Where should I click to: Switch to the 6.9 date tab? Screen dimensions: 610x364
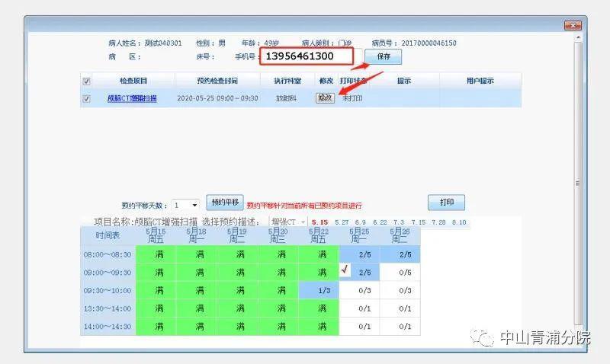(x=360, y=222)
